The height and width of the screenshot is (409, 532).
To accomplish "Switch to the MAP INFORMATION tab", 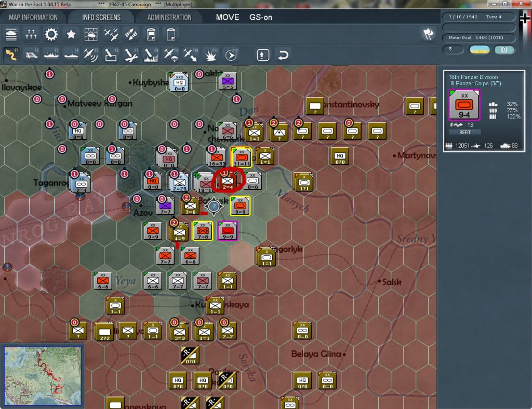I will (33, 17).
